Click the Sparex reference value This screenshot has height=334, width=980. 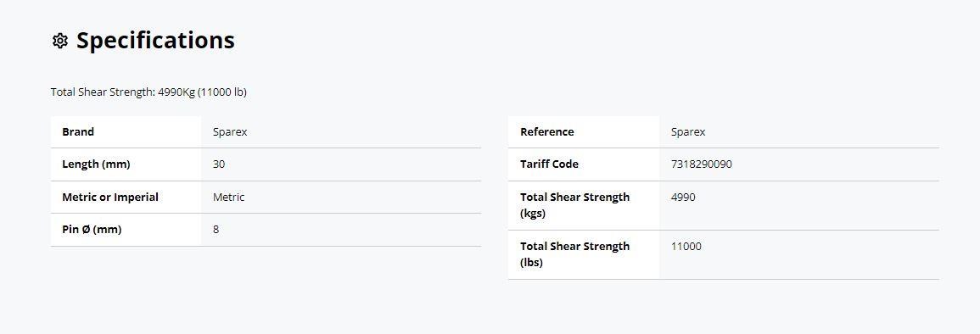pos(688,132)
